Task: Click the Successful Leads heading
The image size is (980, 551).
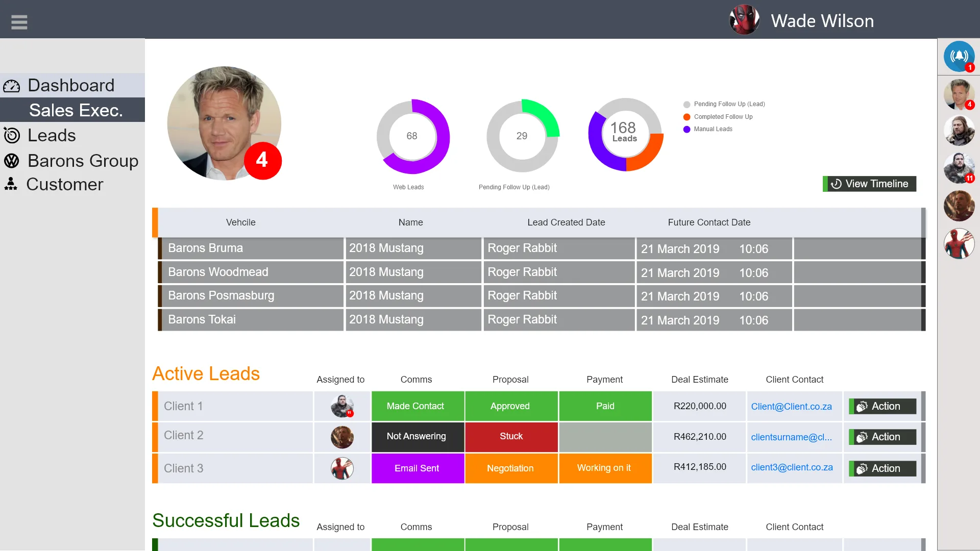Action: click(x=226, y=521)
